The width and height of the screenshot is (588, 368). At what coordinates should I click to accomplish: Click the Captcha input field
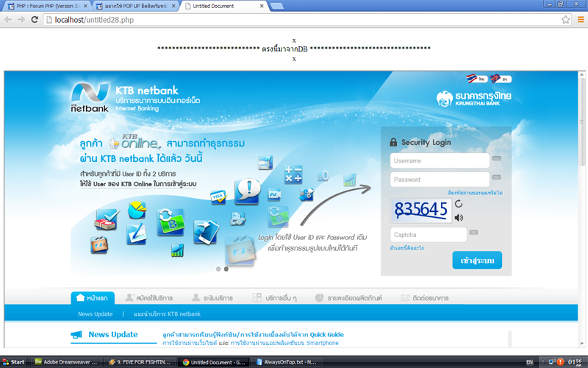pos(429,235)
